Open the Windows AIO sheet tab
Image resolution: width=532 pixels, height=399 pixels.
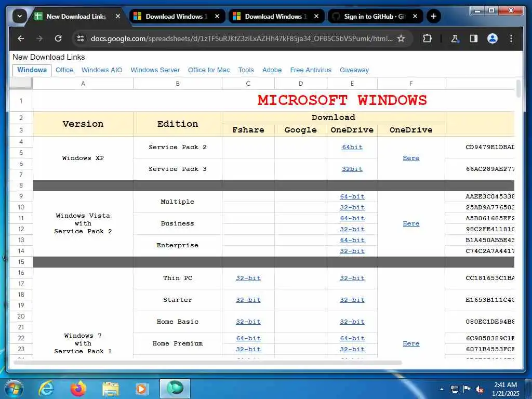(x=102, y=70)
